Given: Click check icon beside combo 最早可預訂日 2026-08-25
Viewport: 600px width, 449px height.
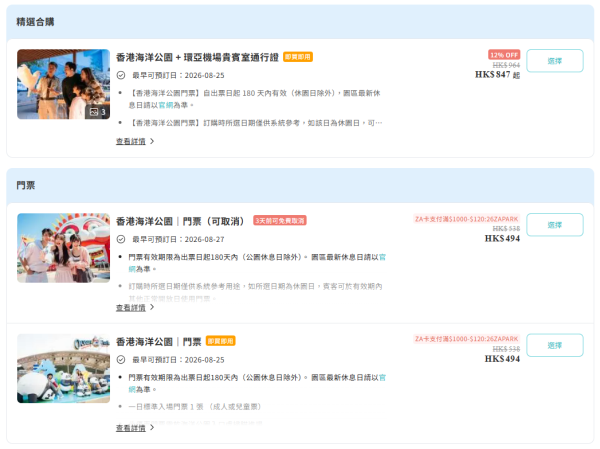Looking at the screenshot, I should pyautogui.click(x=121, y=75).
